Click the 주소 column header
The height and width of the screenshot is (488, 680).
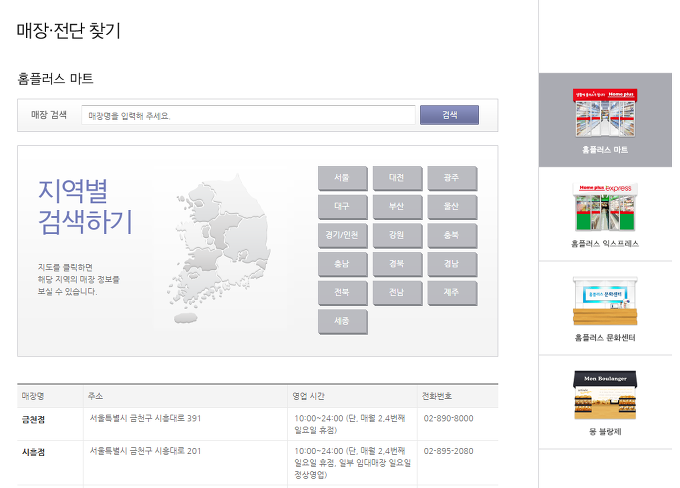click(95, 396)
